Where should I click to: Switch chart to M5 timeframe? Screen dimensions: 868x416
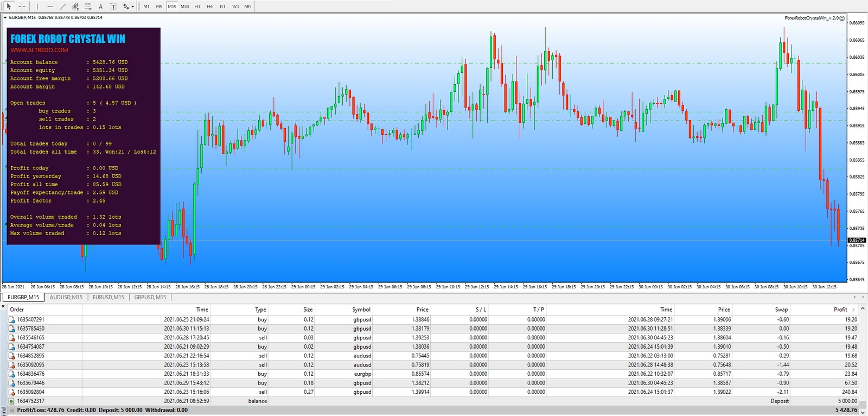159,7
